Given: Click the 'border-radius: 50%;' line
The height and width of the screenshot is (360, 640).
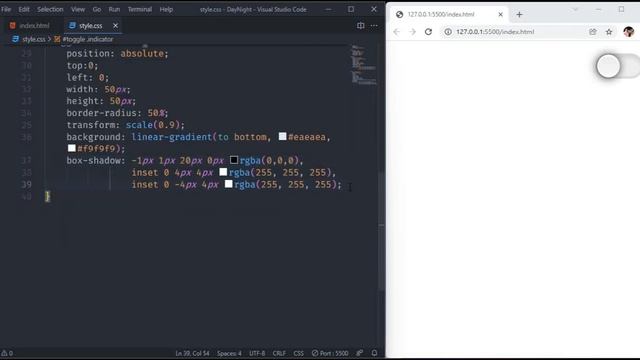Looking at the screenshot, I should [117, 113].
